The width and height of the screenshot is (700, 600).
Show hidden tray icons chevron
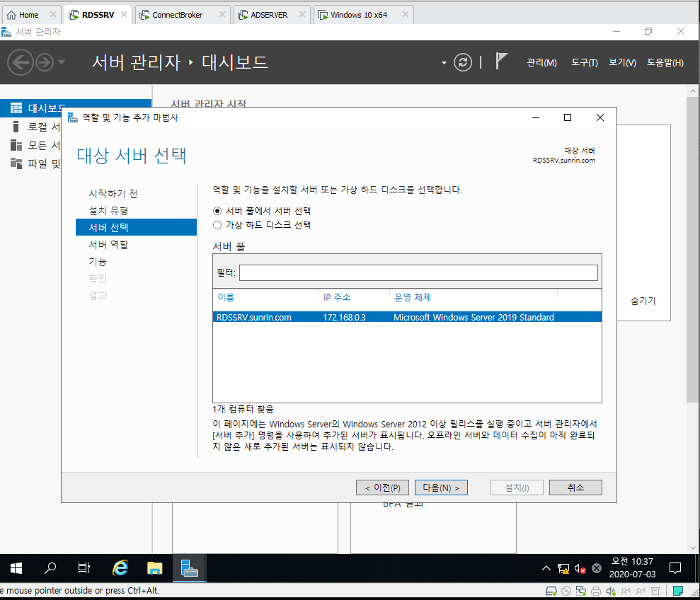546,568
